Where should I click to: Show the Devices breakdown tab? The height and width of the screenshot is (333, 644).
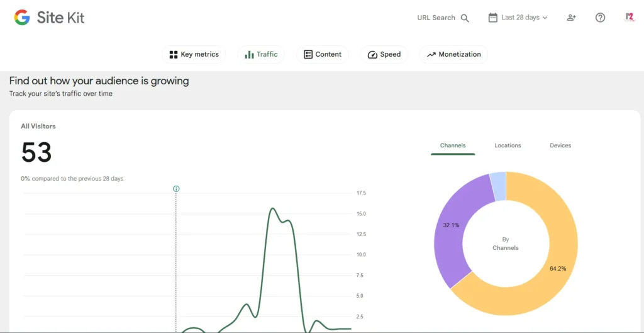tap(560, 145)
